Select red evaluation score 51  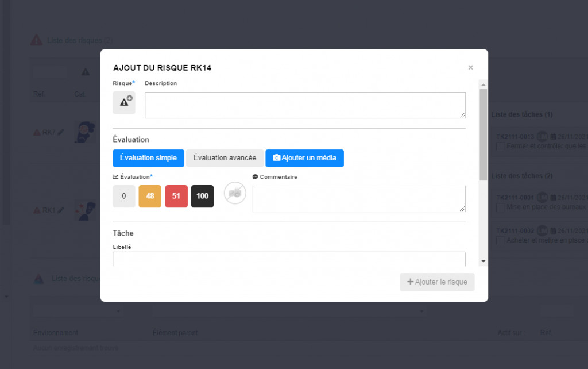[176, 196]
